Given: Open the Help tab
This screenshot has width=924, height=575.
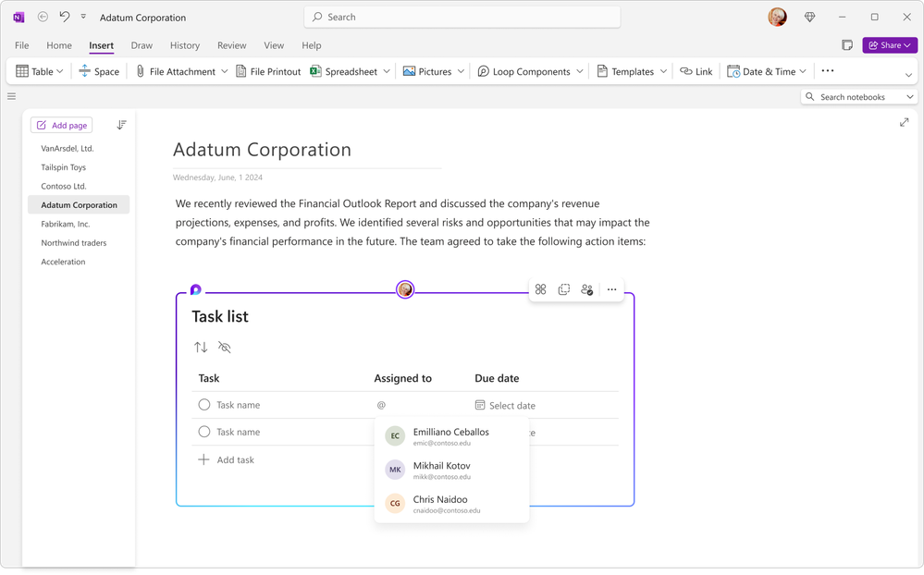Looking at the screenshot, I should click(311, 45).
